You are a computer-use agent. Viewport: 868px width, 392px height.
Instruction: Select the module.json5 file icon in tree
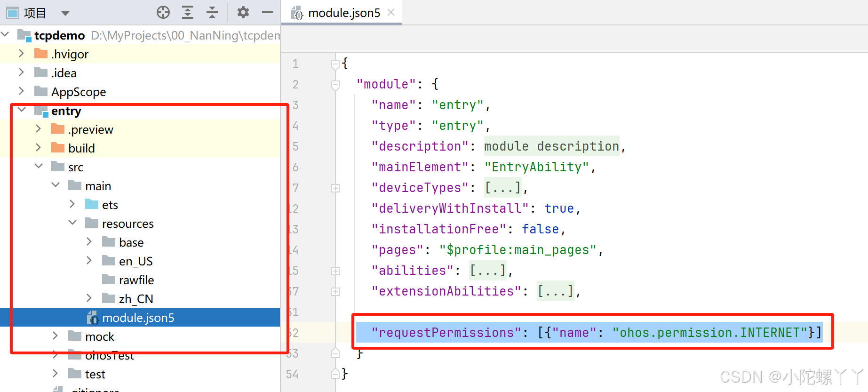click(x=92, y=318)
